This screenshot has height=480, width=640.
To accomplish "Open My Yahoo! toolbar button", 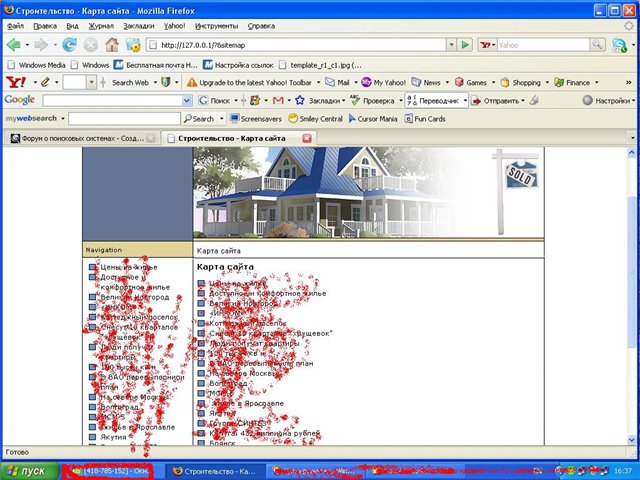I will 383,82.
